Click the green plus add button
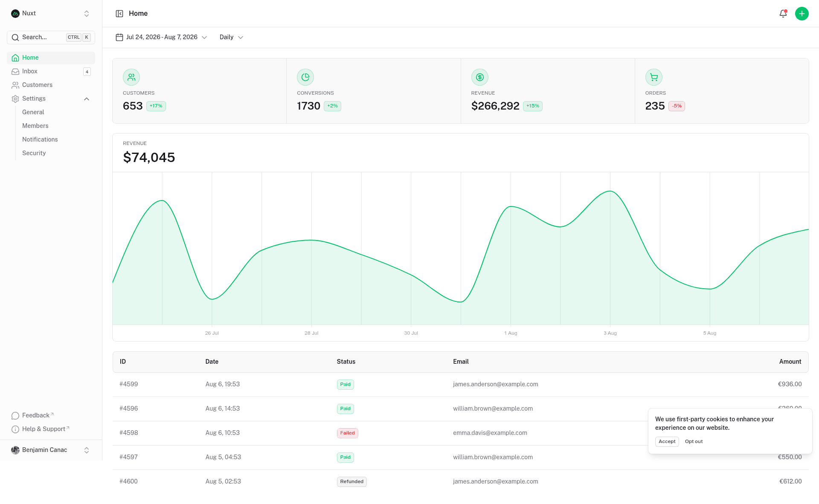This screenshot has height=504, width=819. 802,14
